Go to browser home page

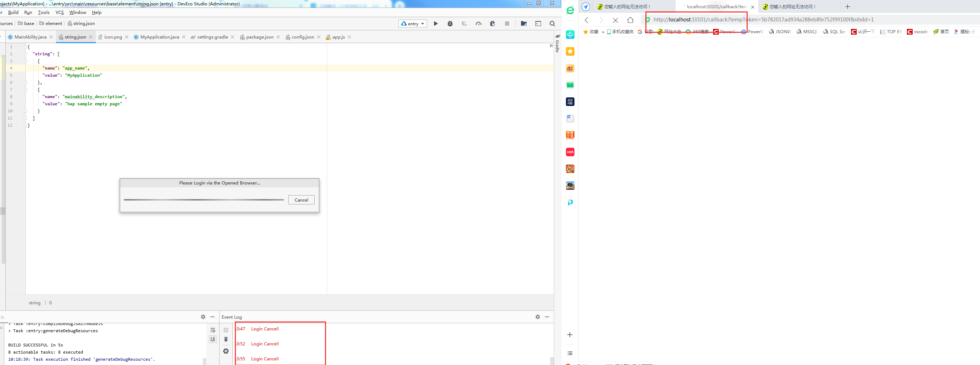(630, 20)
